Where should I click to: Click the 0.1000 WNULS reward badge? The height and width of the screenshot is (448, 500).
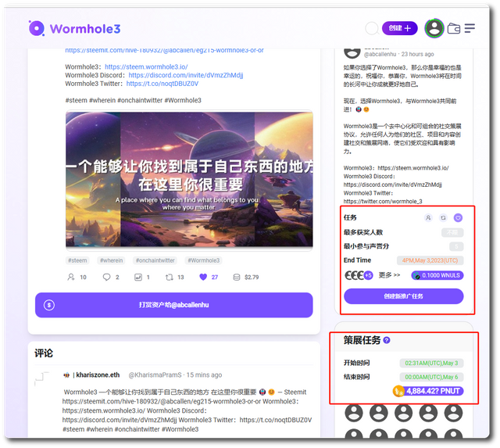tap(437, 275)
